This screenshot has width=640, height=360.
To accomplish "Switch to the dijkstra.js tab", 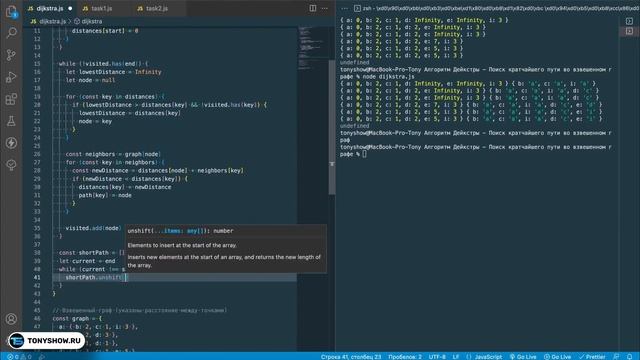I will [x=50, y=8].
